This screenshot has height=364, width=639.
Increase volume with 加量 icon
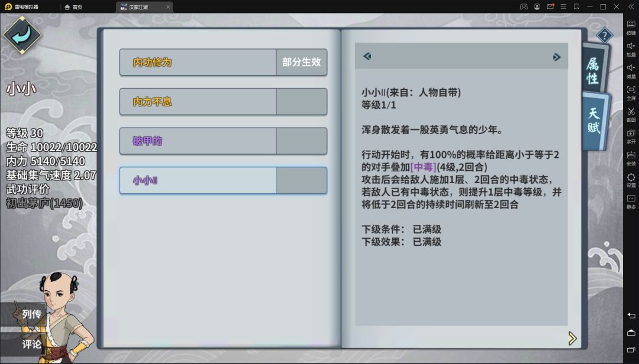[x=631, y=49]
